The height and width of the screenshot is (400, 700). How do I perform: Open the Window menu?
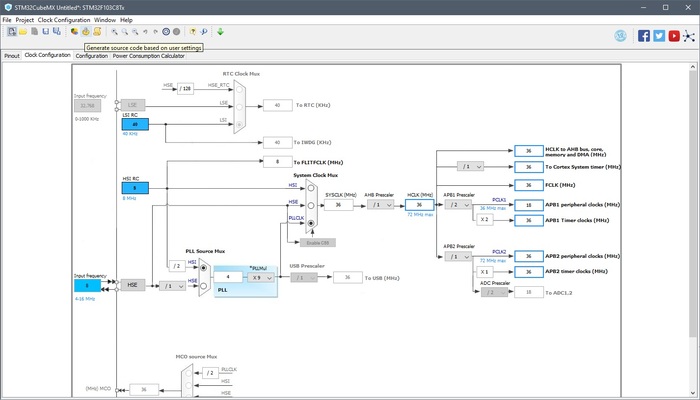coord(105,20)
